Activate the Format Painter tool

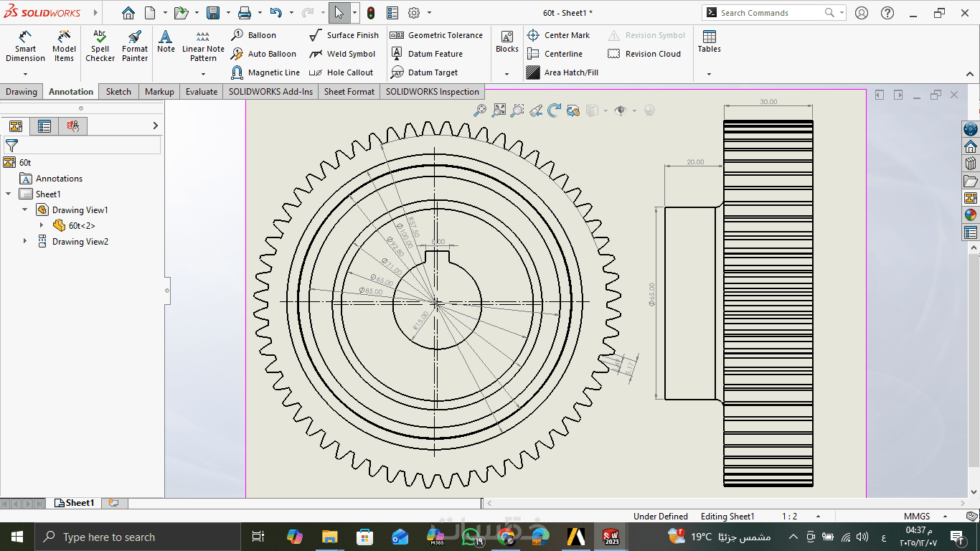click(134, 46)
